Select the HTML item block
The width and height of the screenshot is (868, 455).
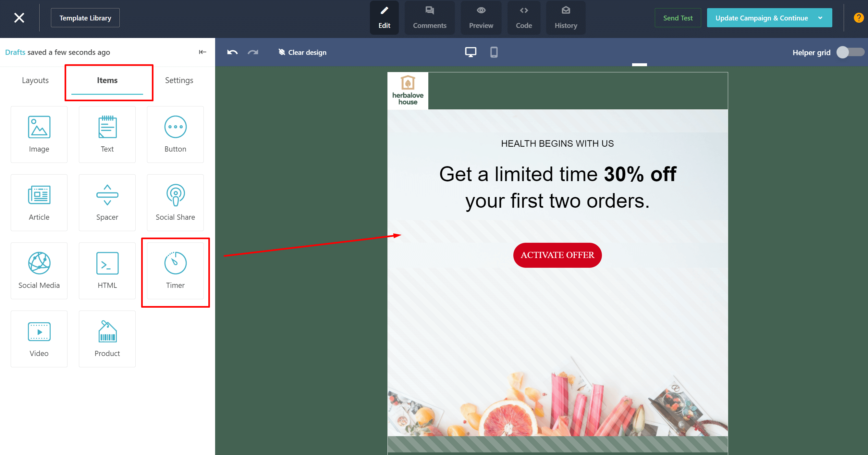click(x=107, y=271)
